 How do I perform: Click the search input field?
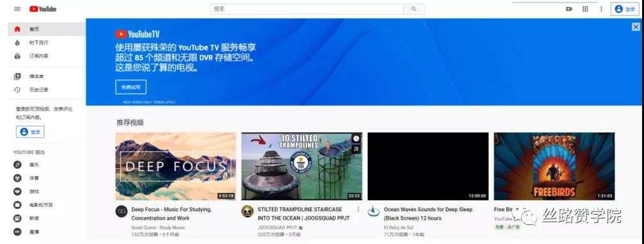pos(307,9)
